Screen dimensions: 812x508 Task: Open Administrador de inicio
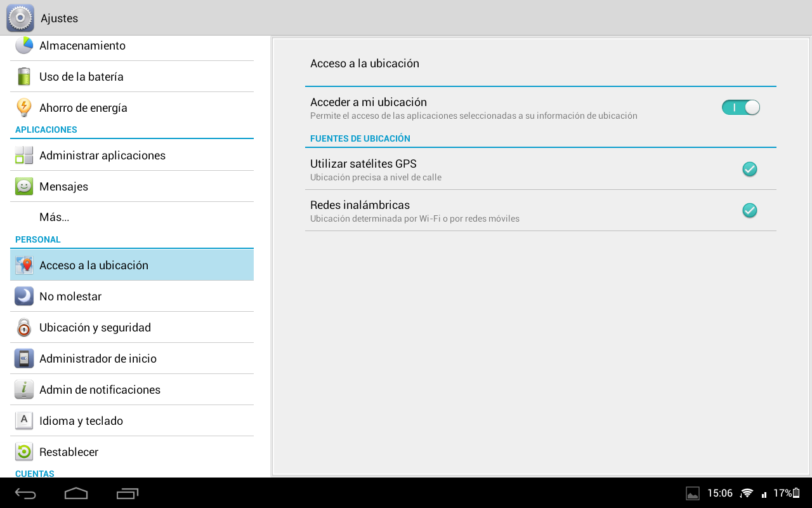(x=98, y=359)
